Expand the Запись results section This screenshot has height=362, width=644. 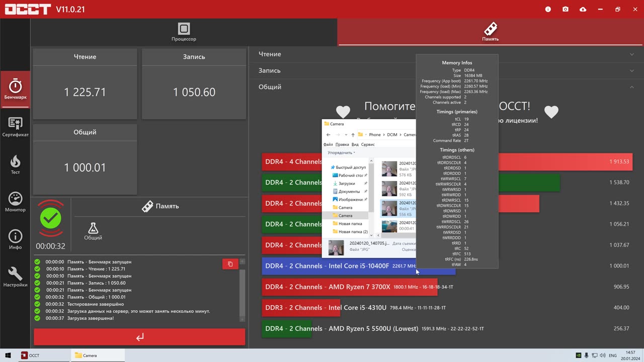(446, 70)
